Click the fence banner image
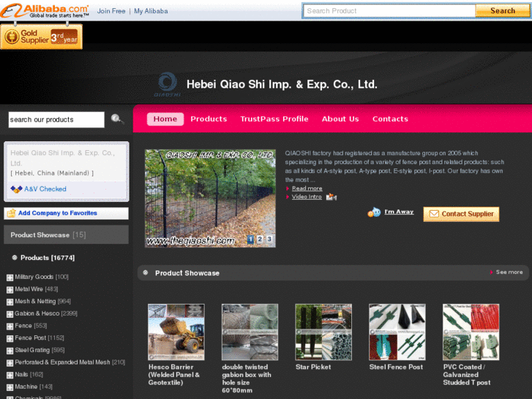Screen dimensions: 532x399 [x=210, y=198]
